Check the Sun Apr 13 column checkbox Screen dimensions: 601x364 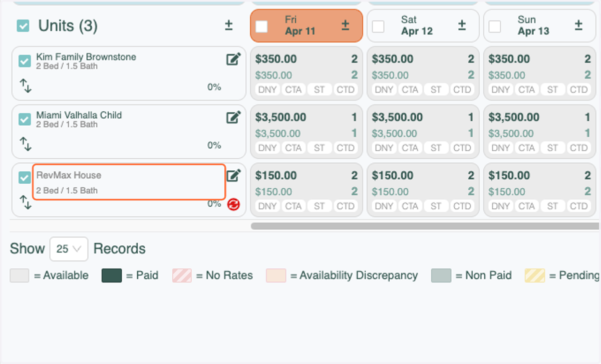tap(495, 26)
